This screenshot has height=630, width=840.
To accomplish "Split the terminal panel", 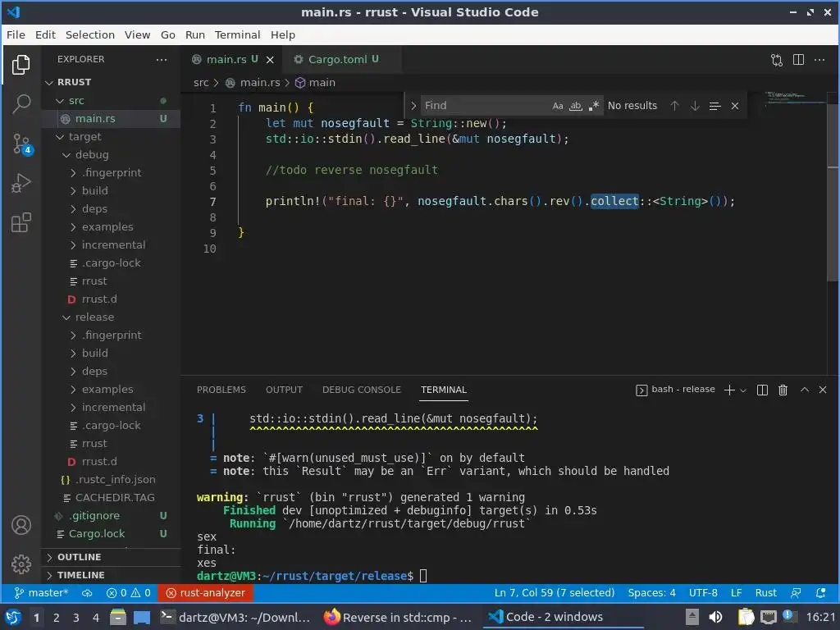I will click(762, 390).
